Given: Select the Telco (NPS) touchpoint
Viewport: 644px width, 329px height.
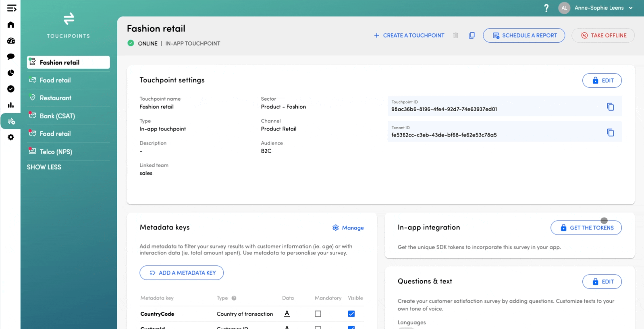Looking at the screenshot, I should tap(56, 152).
